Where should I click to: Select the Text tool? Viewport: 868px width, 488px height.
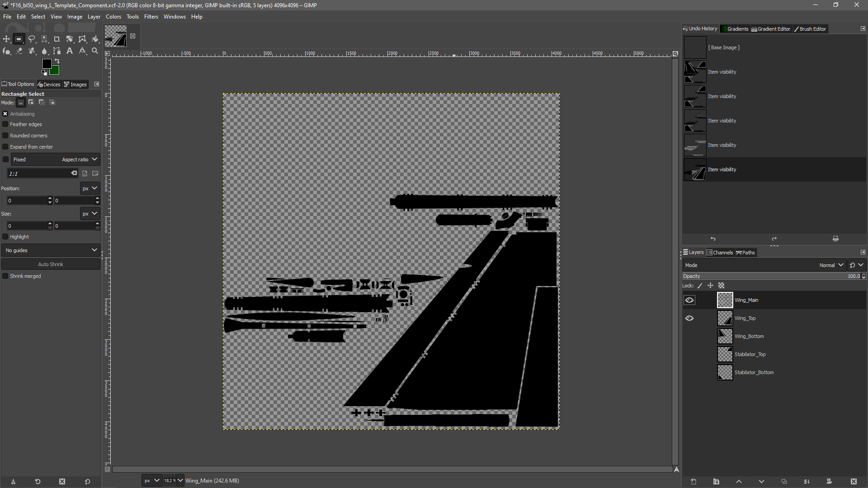pyautogui.click(x=70, y=51)
